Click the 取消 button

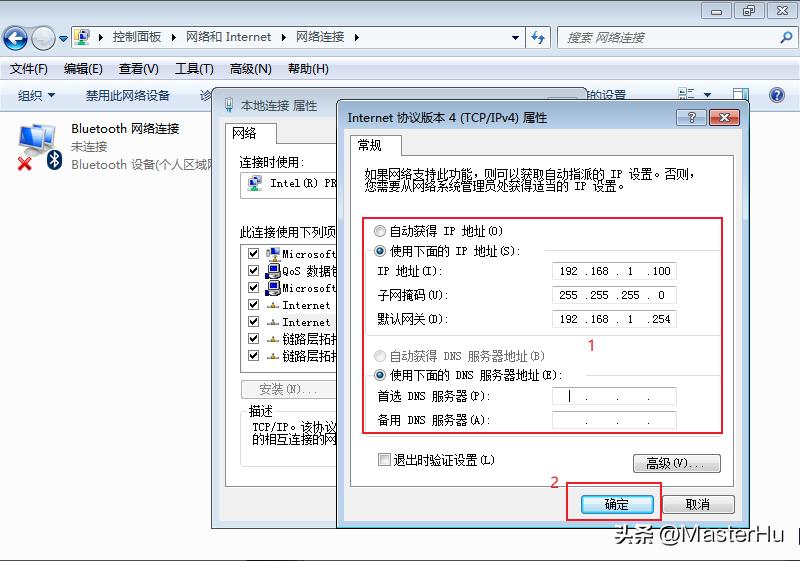[x=698, y=504]
